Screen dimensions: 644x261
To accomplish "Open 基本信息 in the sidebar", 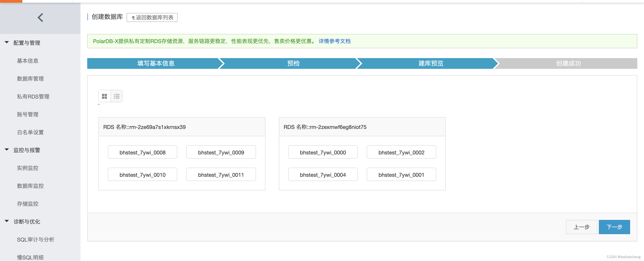I will pos(28,61).
